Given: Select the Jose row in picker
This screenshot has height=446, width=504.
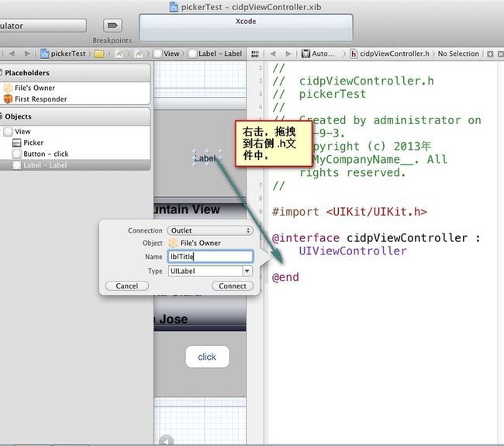Looking at the screenshot, I should click(200, 319).
